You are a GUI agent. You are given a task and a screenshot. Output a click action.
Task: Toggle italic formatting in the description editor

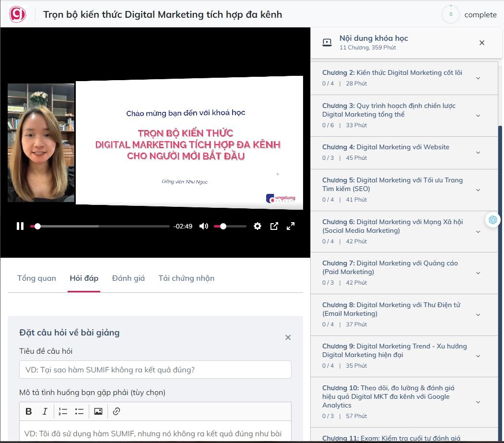click(x=44, y=411)
